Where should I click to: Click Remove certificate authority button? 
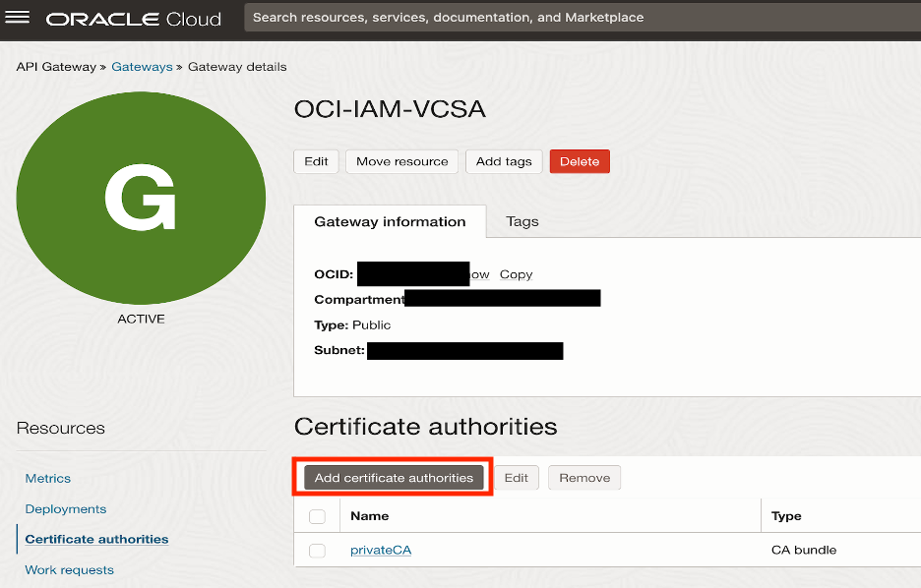[x=584, y=478]
